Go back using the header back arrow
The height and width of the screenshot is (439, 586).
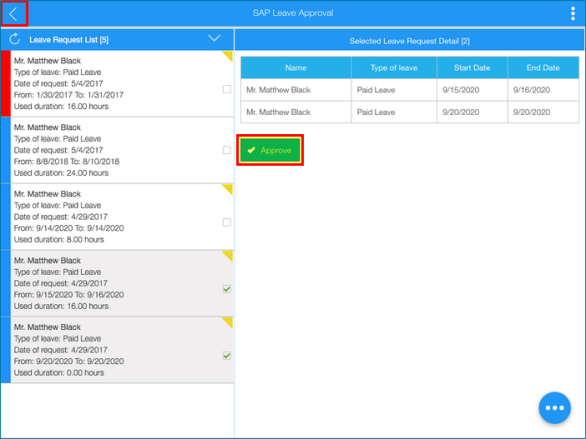pos(14,14)
